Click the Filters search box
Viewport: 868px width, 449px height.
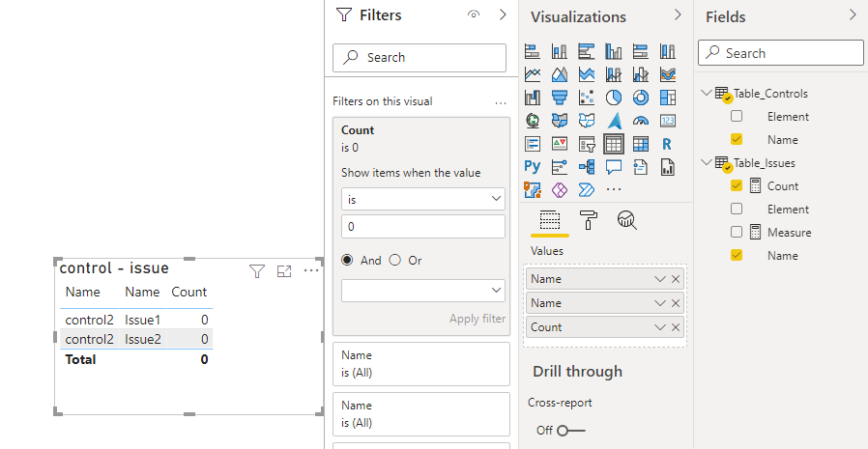(x=420, y=58)
